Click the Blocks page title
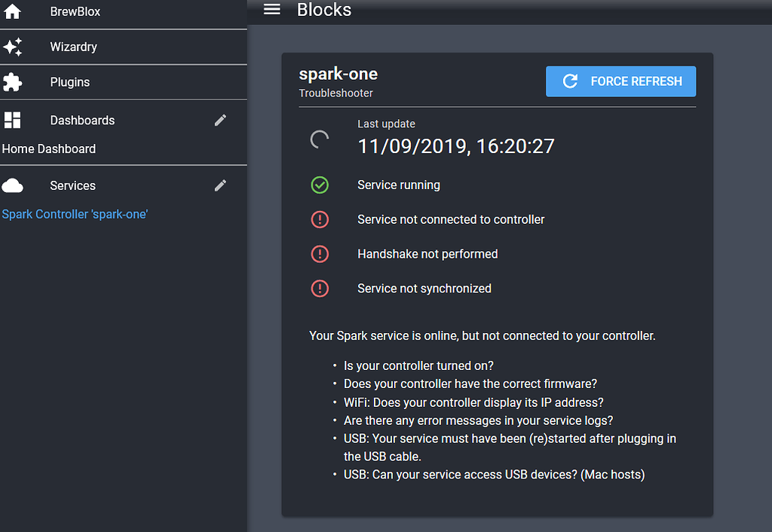Screen dimensions: 772x532 point(324,10)
